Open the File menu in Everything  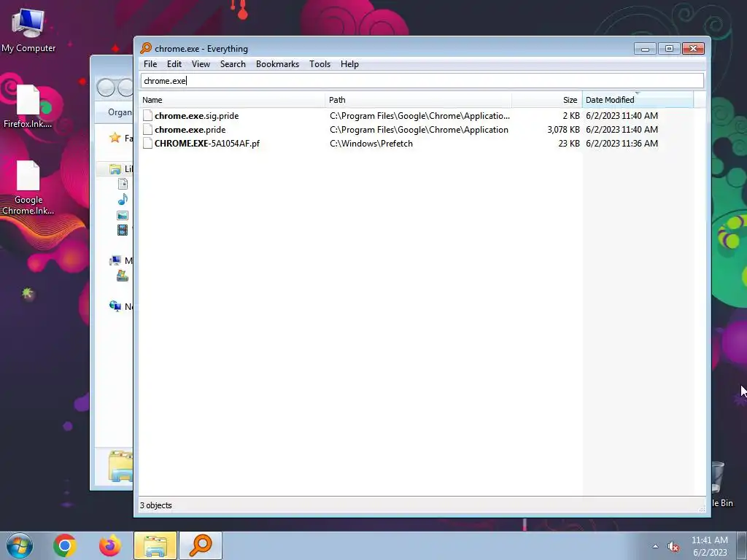pos(150,64)
